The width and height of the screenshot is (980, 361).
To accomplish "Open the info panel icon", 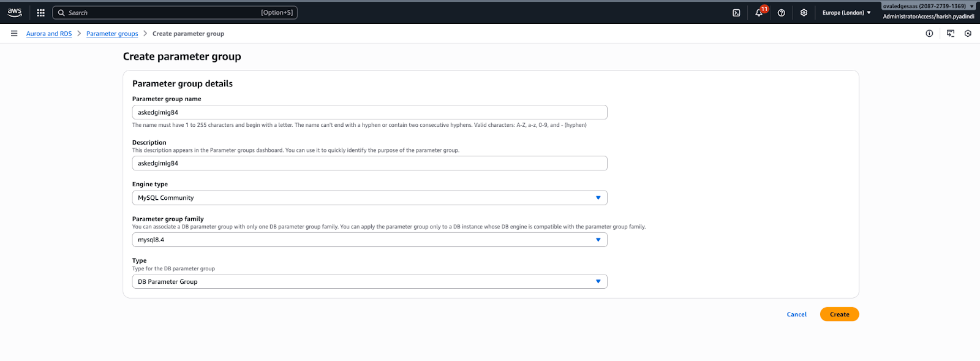I will [929, 34].
